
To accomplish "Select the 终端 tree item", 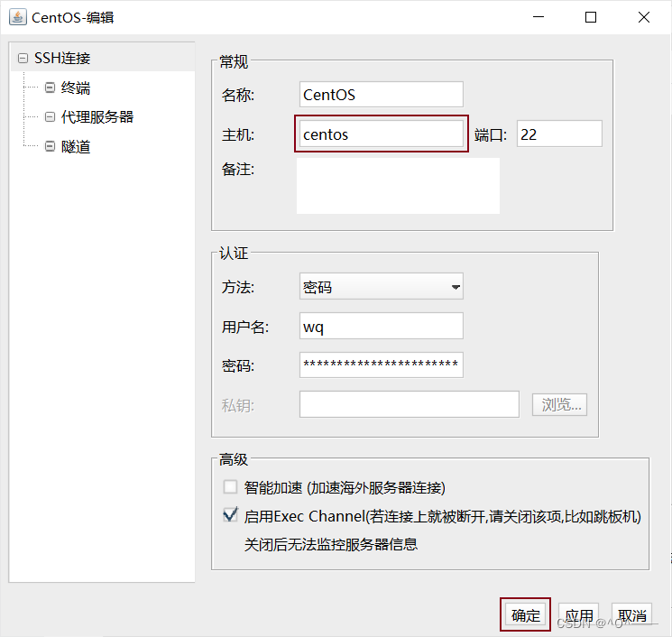I will tap(76, 88).
